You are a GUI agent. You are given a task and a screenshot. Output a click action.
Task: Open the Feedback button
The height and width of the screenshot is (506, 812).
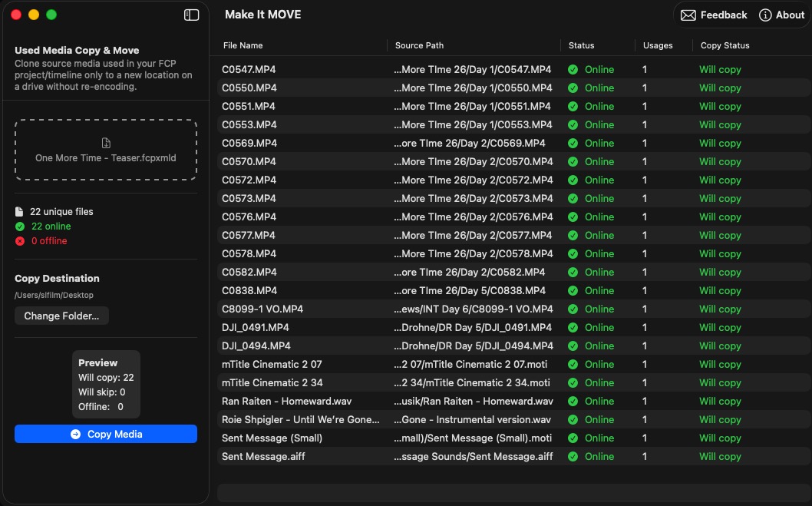point(714,15)
